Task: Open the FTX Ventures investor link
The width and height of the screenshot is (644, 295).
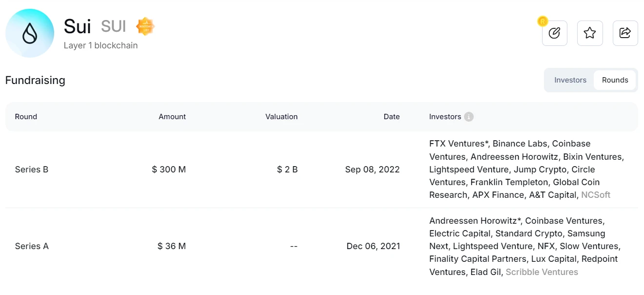Action: [x=458, y=144]
